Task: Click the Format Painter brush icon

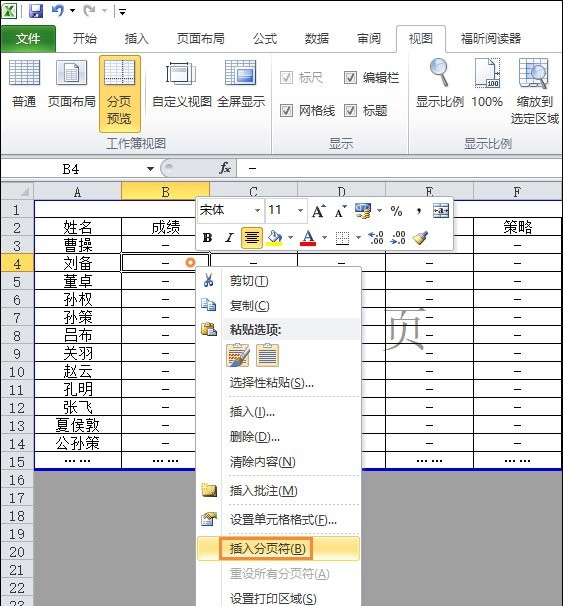Action: [420, 237]
